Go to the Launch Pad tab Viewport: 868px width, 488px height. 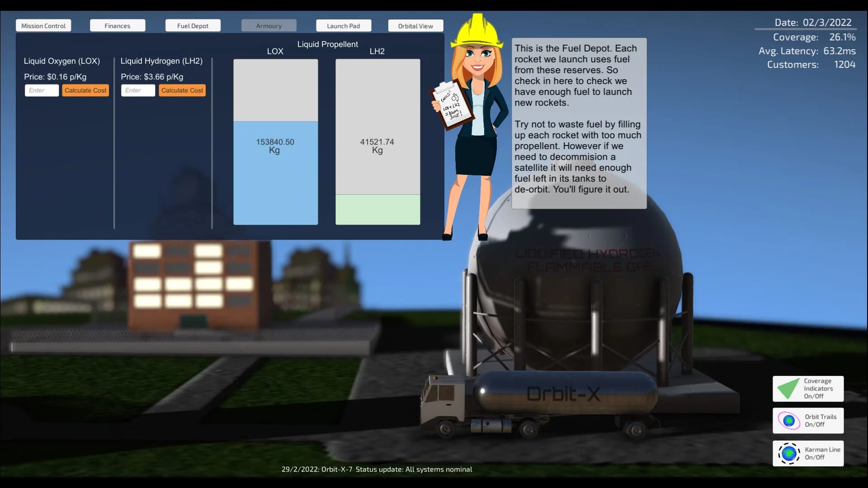click(344, 26)
